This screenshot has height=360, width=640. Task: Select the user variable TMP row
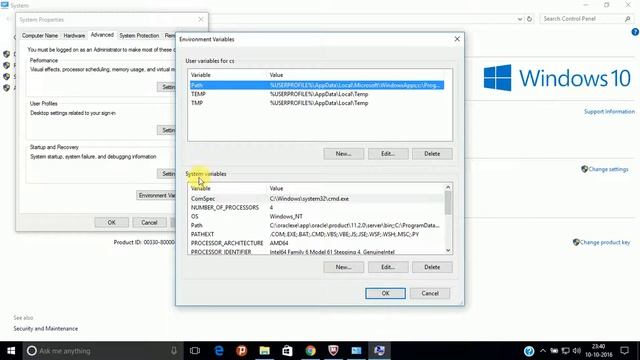tap(317, 103)
